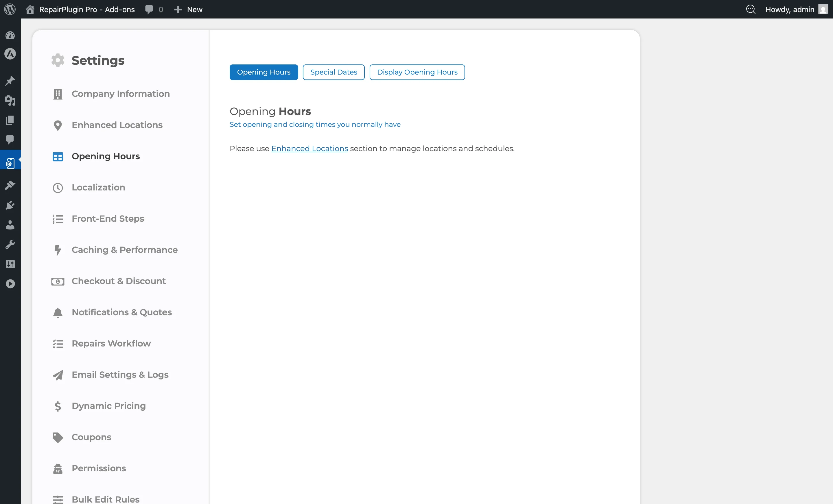Collapse the admin sidebar menu
Image resolution: width=833 pixels, height=504 pixels.
(x=10, y=283)
